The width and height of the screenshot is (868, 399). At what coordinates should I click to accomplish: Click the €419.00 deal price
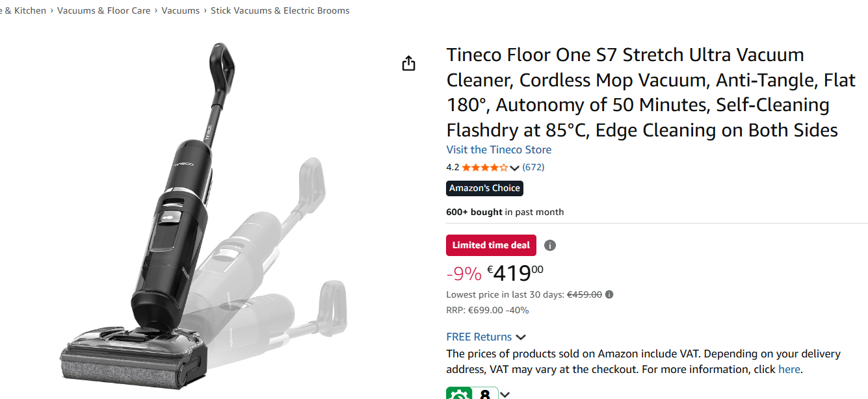point(515,273)
